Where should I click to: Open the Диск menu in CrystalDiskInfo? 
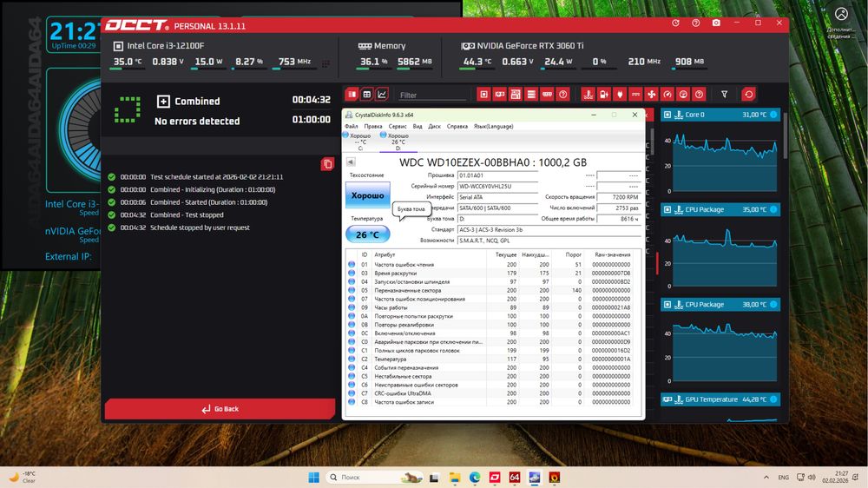click(x=435, y=126)
